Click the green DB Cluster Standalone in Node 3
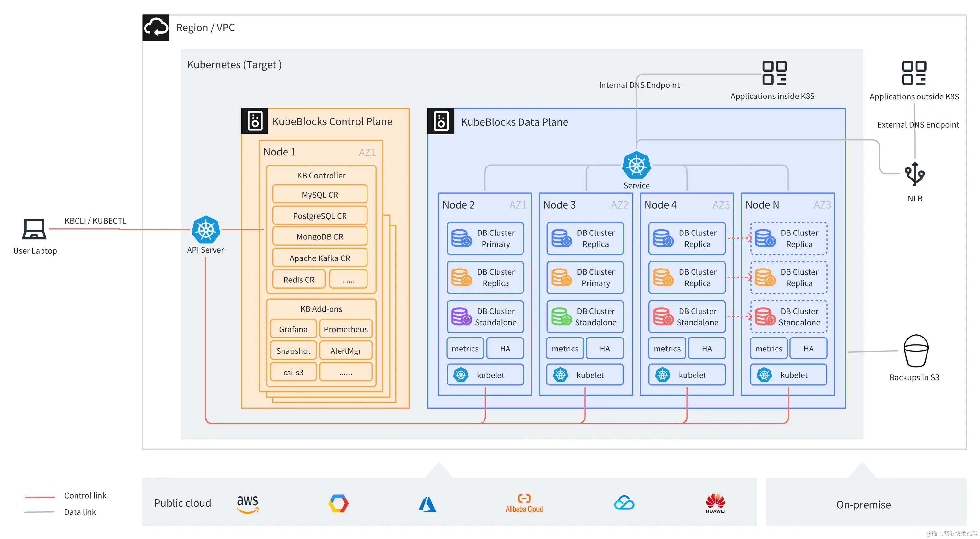The image size is (980, 539). click(585, 316)
